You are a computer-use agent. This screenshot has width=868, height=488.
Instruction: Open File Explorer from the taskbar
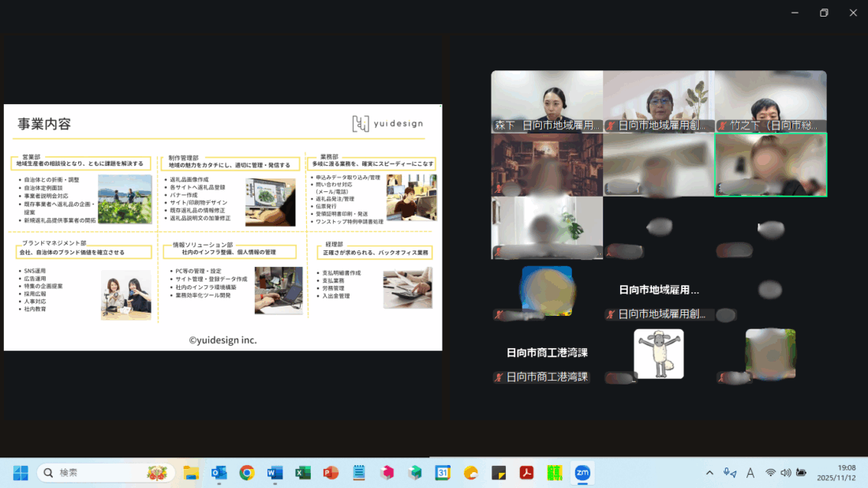(x=191, y=473)
